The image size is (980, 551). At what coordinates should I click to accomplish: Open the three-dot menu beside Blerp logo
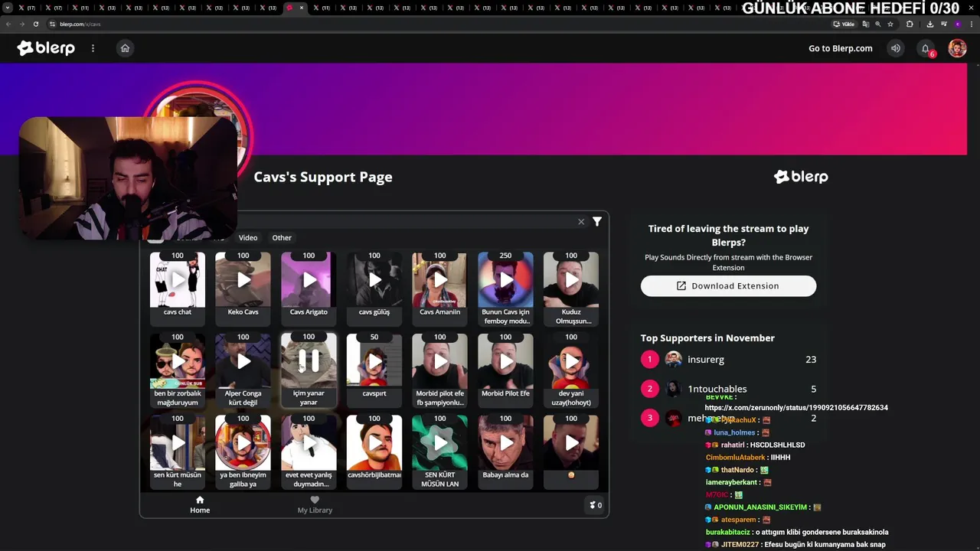[93, 48]
